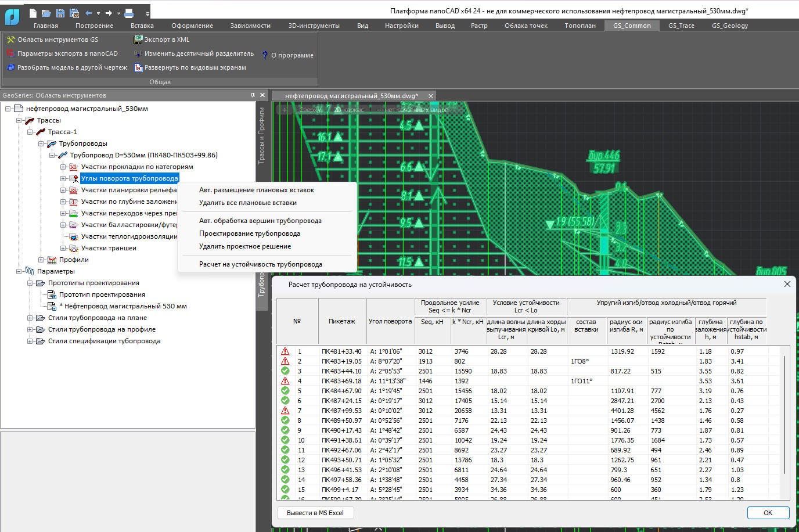Select Проектирование трубопровода from context menu
Screen dimensions: 799x532
tap(250, 233)
